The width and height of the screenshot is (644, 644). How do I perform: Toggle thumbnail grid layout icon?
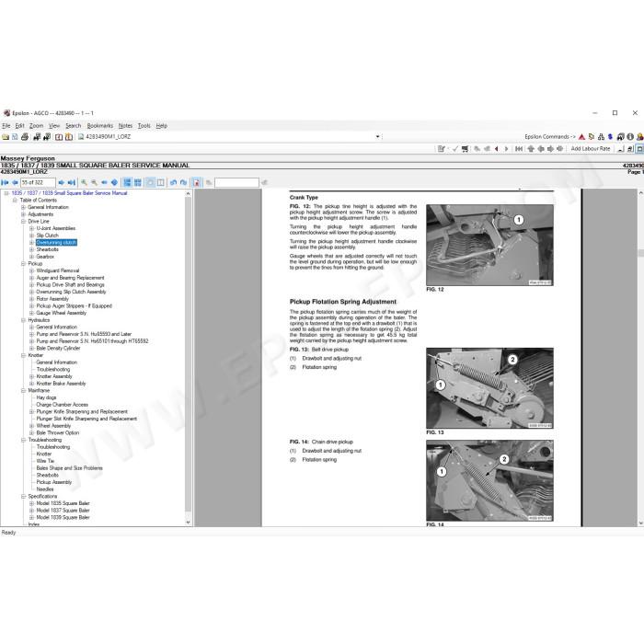[138, 182]
